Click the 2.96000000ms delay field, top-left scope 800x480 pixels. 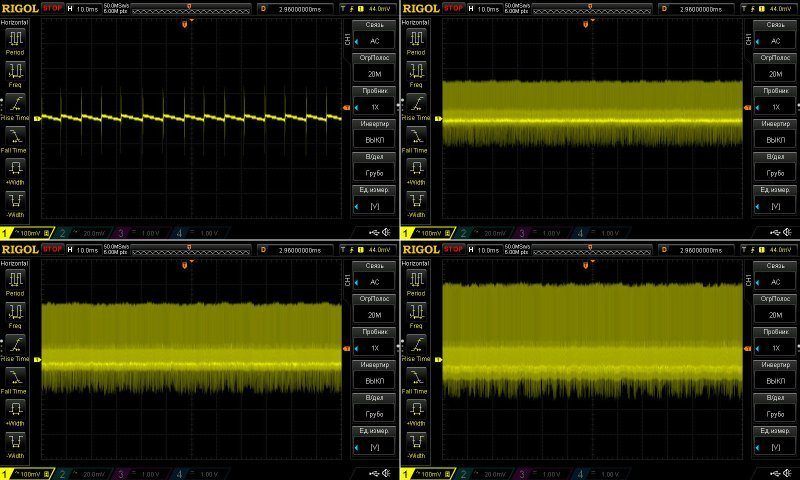click(302, 8)
